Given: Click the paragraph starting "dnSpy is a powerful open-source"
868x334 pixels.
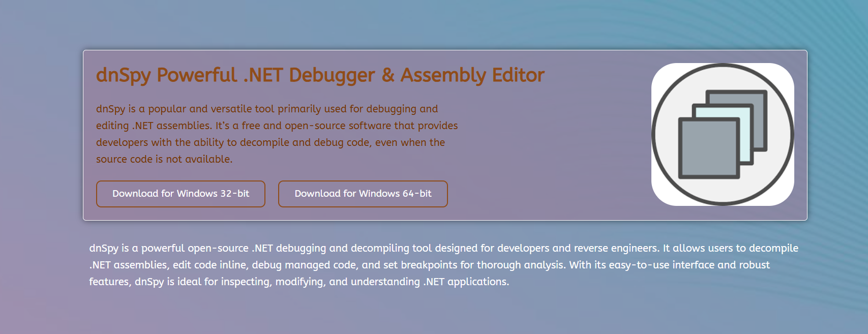Looking at the screenshot, I should (443, 265).
